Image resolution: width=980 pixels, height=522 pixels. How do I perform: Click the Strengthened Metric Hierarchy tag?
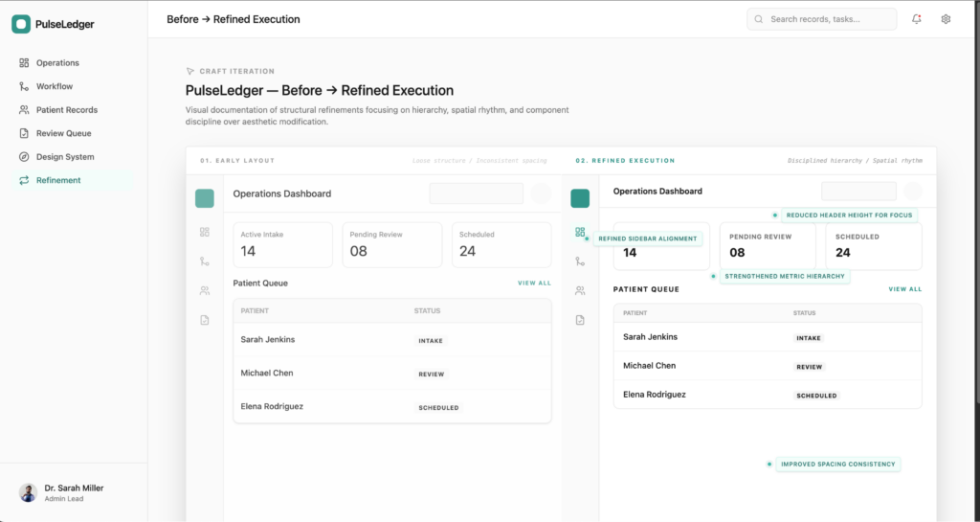pos(785,276)
